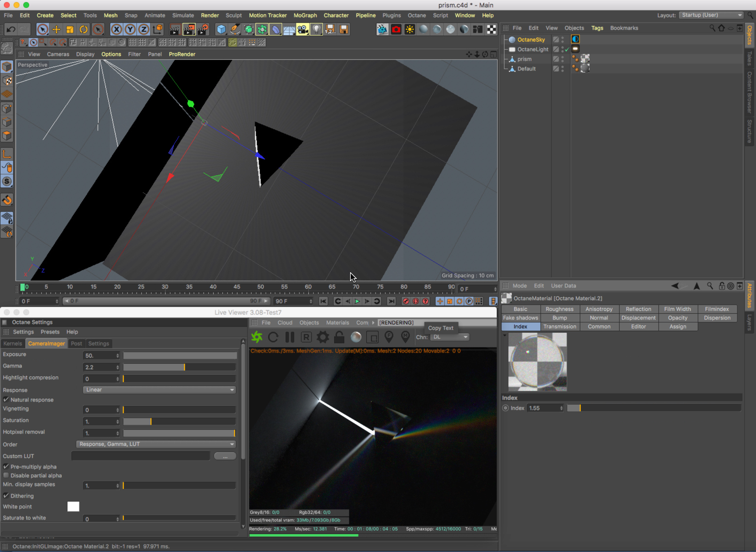This screenshot has height=552, width=756.
Task: Pause rendering in Live Viewer
Action: click(x=290, y=337)
